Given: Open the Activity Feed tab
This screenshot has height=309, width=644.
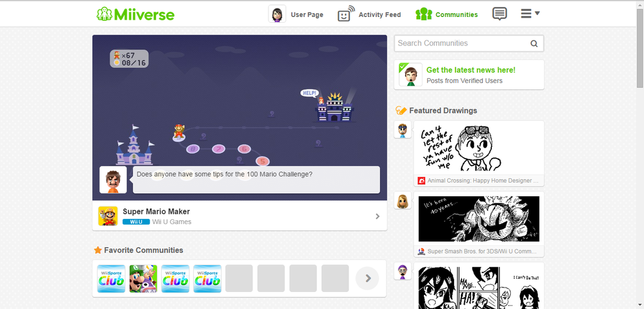Looking at the screenshot, I should tap(379, 15).
